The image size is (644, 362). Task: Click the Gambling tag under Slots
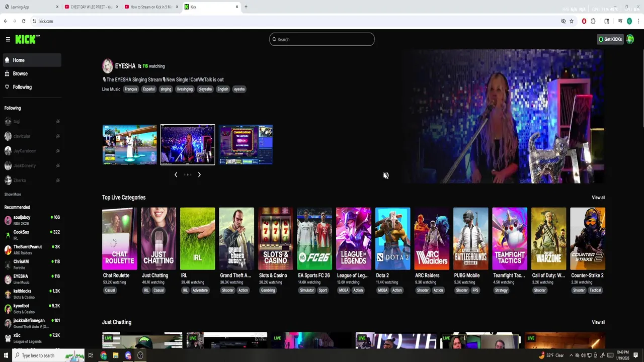click(268, 290)
